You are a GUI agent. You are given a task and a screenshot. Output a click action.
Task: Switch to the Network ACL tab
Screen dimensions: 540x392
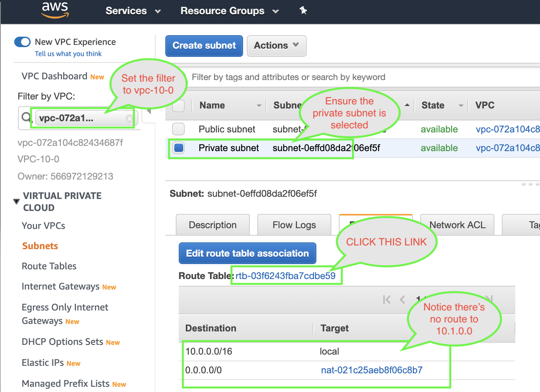tap(457, 225)
